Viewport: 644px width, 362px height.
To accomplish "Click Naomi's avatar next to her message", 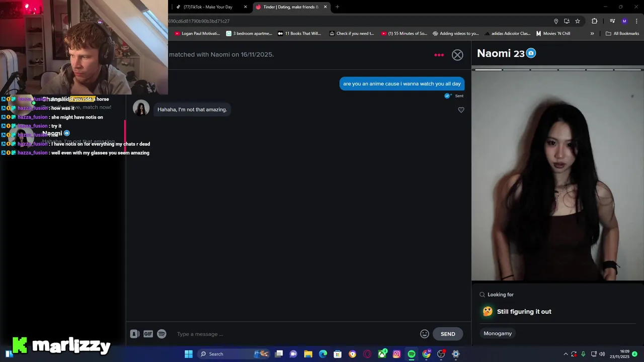I will click(x=141, y=109).
